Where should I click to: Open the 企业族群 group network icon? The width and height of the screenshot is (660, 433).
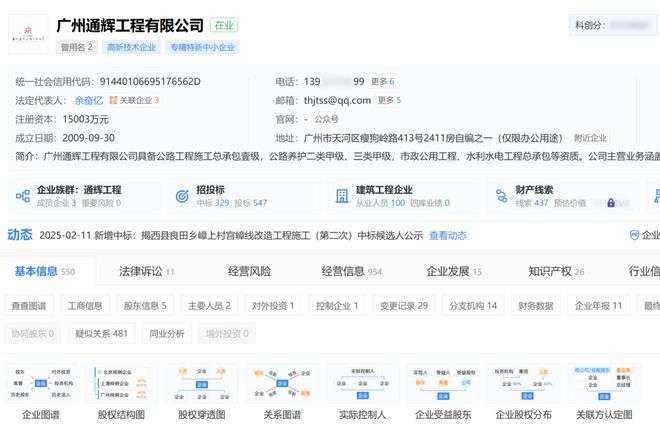pyautogui.click(x=23, y=196)
